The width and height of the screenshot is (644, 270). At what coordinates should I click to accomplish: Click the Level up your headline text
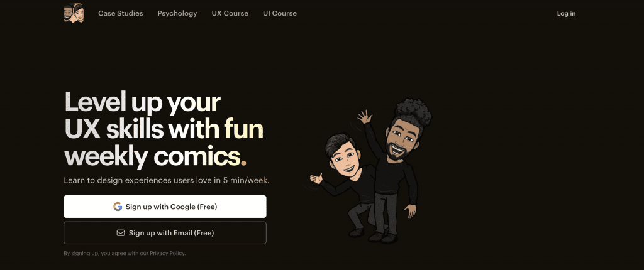pyautogui.click(x=143, y=102)
